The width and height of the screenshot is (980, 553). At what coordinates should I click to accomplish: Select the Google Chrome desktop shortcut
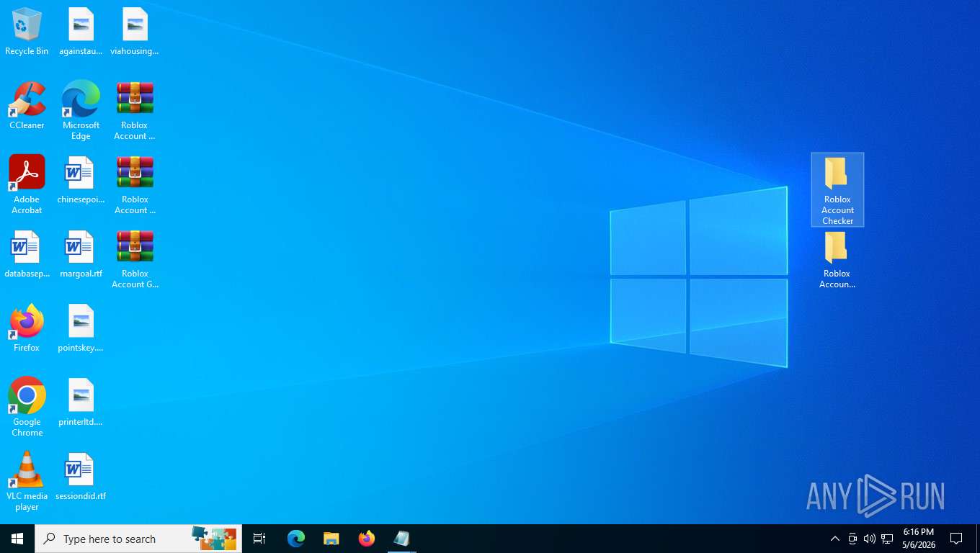[x=27, y=407]
